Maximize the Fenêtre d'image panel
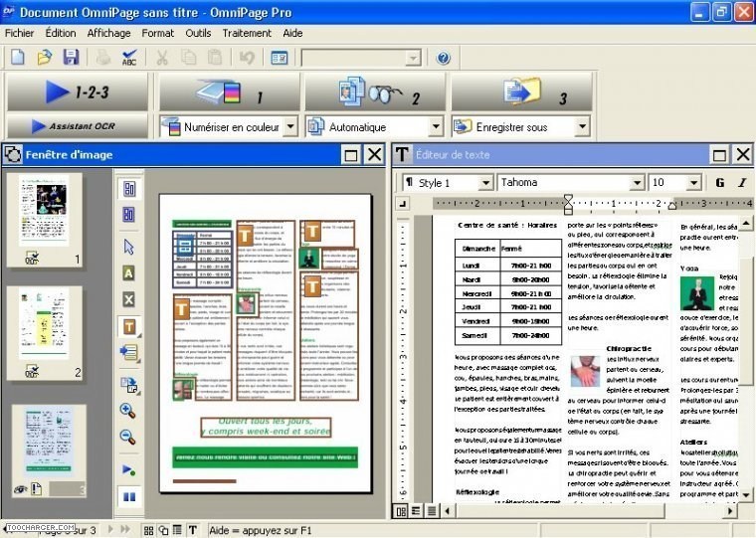Image resolution: width=756 pixels, height=538 pixels. click(350, 155)
